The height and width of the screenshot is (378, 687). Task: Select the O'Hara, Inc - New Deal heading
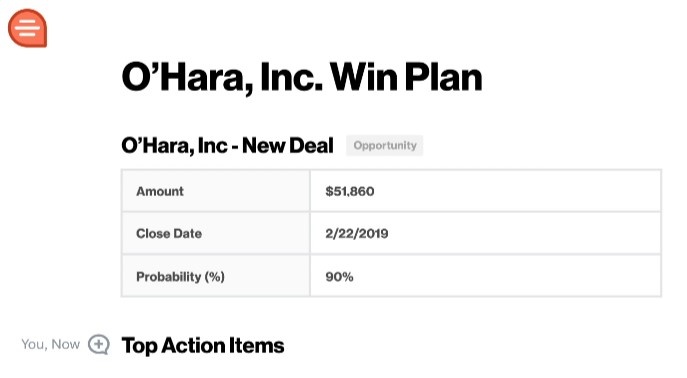click(x=227, y=145)
